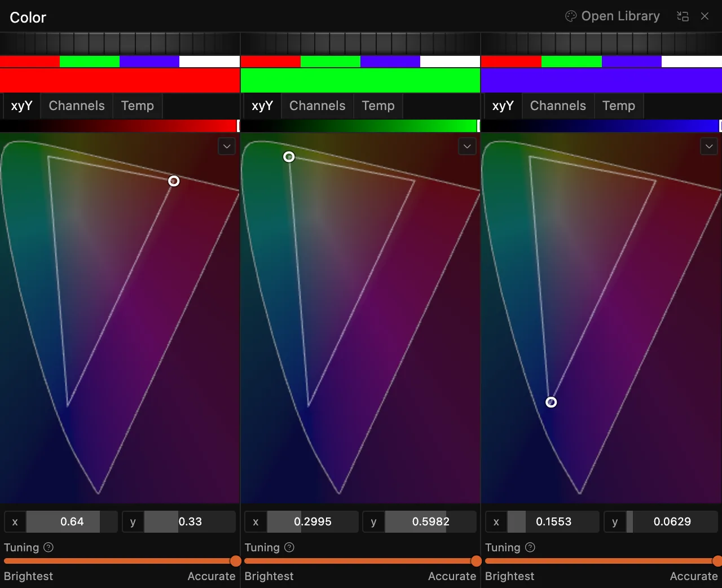Open Channels tab in green panel

[x=317, y=106]
